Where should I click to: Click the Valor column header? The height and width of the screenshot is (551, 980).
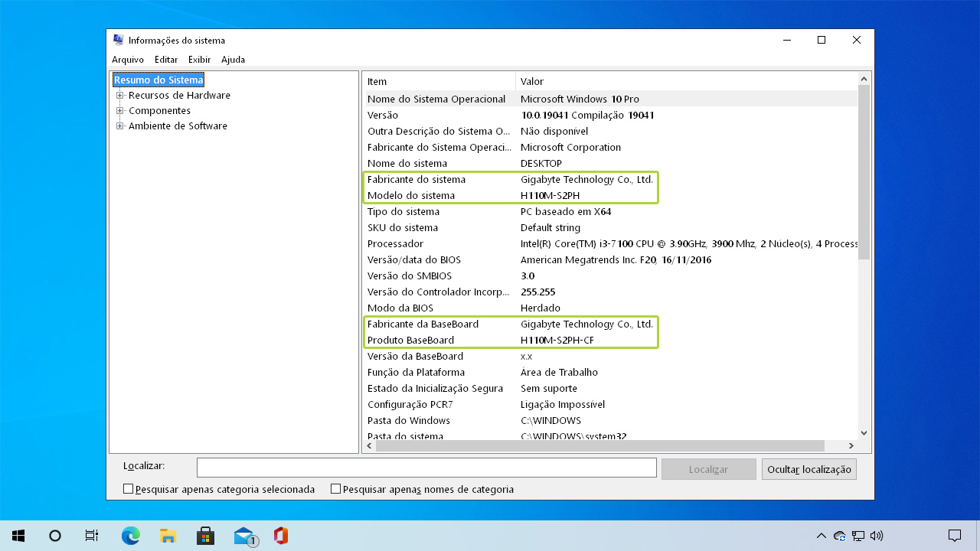pyautogui.click(x=687, y=81)
